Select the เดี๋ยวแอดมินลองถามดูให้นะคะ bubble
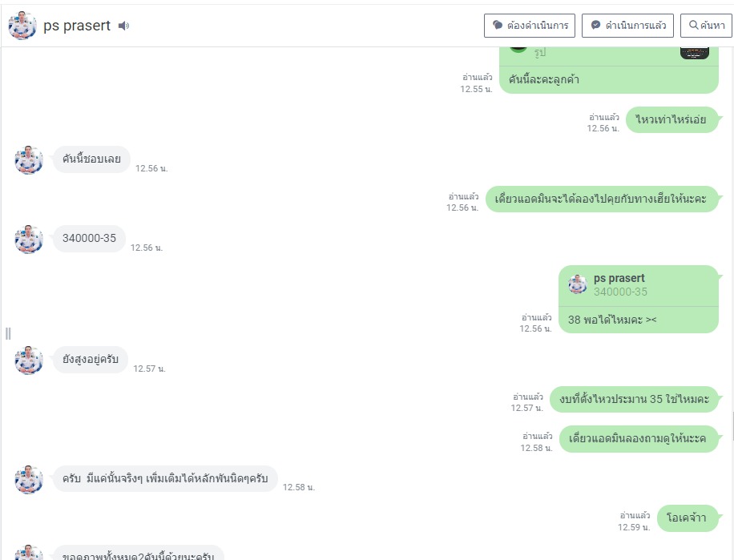 point(639,439)
